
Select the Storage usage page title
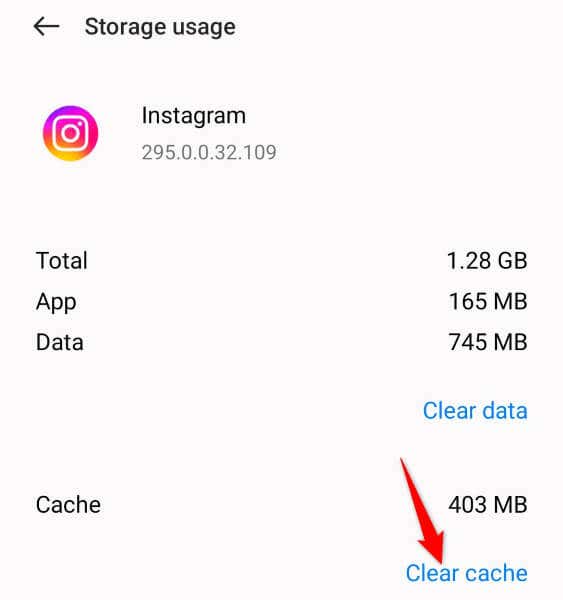(x=160, y=27)
